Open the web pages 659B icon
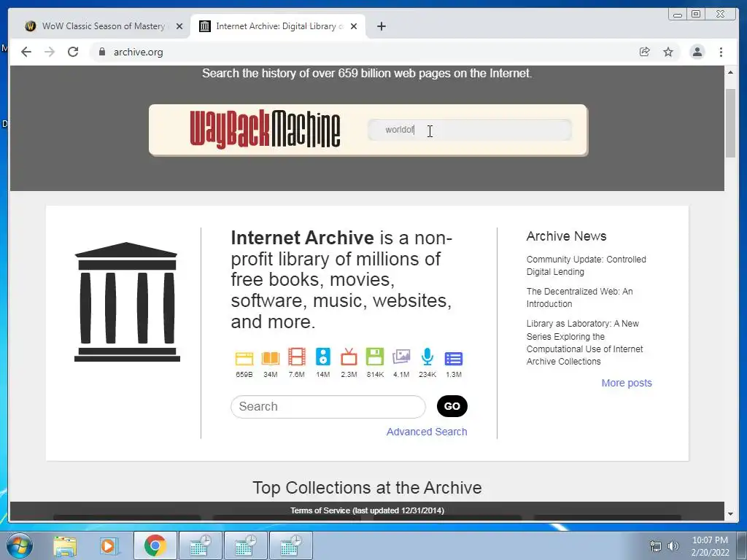This screenshot has width=747, height=560. [244, 358]
